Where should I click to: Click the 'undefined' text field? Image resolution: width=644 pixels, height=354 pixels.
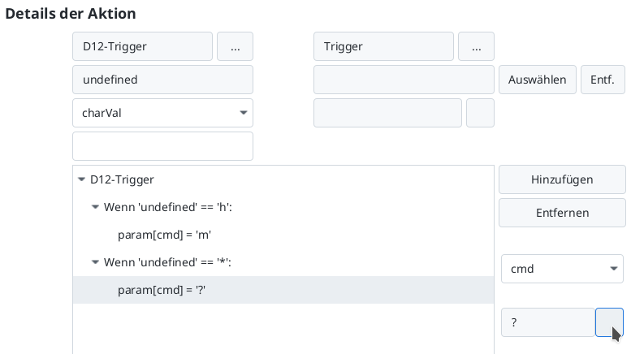162,80
